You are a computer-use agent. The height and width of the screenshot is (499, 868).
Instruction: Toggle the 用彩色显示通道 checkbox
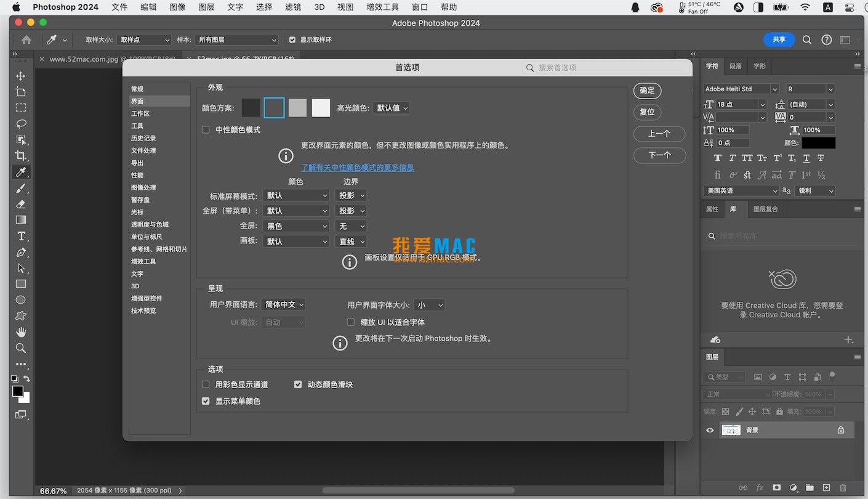(x=206, y=384)
